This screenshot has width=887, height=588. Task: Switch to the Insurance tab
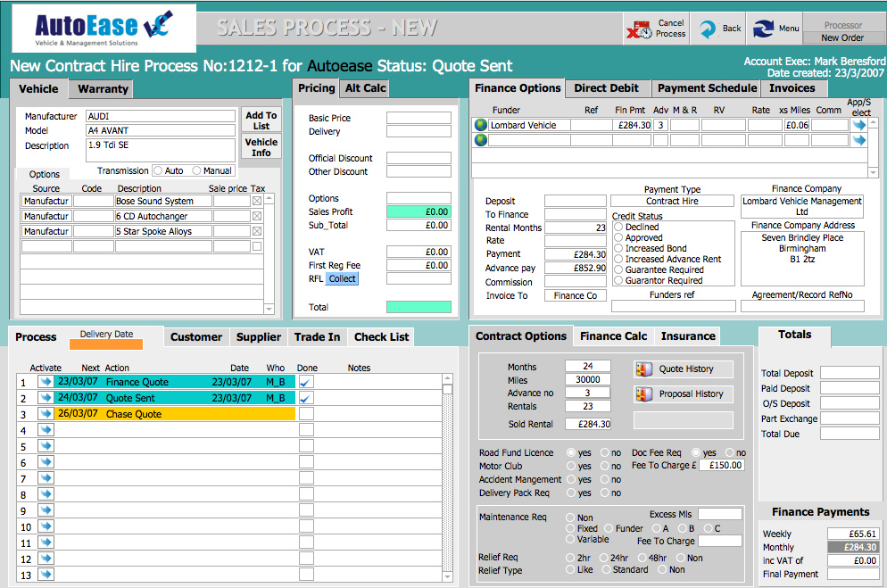(x=688, y=336)
